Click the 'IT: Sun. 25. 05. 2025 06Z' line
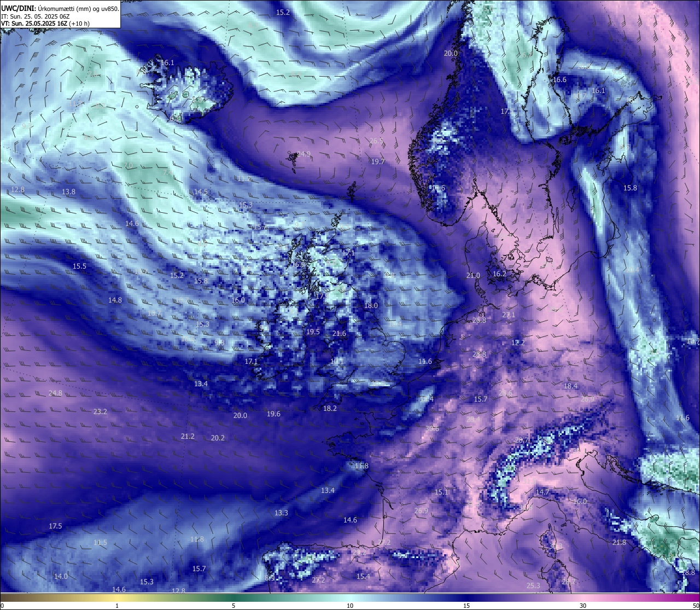The width and height of the screenshot is (700, 610). tap(36, 16)
